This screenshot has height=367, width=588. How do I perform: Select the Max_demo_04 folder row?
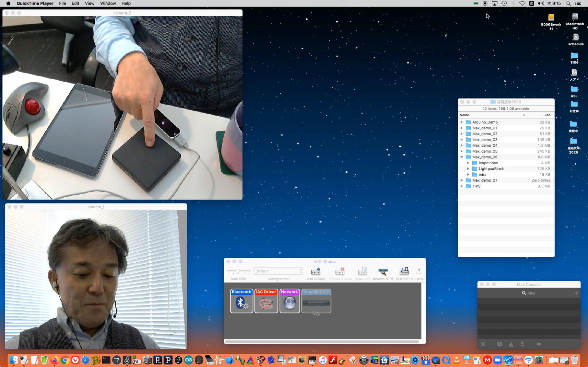click(x=506, y=145)
